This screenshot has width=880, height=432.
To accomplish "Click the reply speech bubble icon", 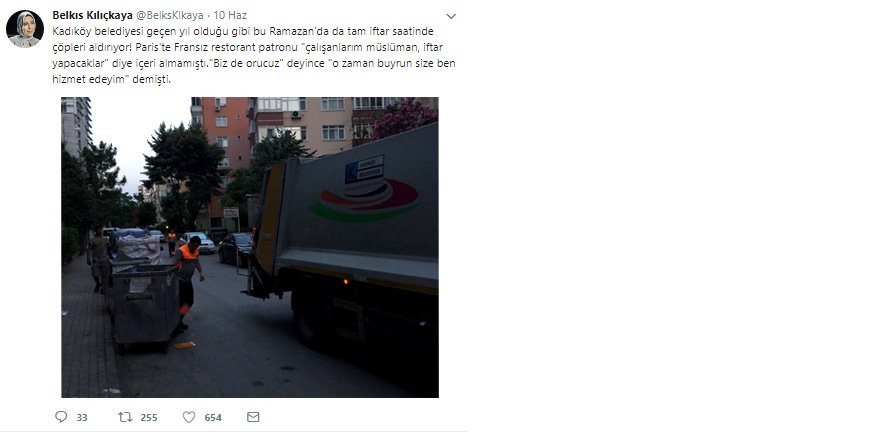I will (x=61, y=417).
